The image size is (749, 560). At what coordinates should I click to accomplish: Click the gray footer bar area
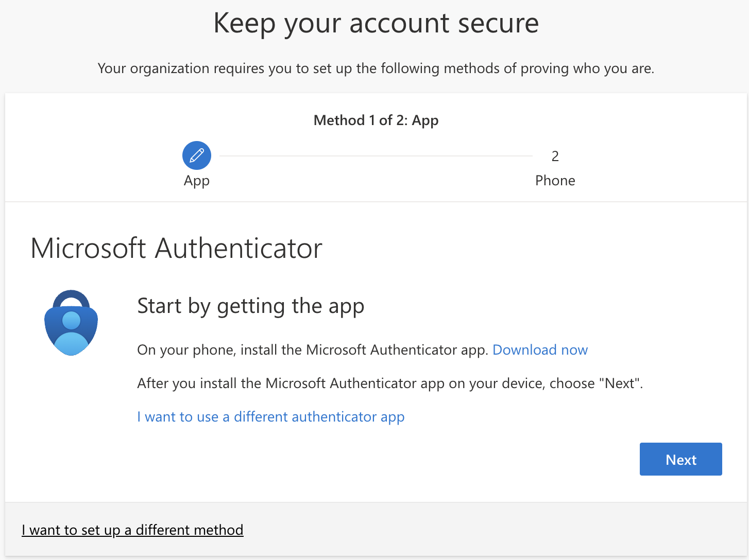click(x=376, y=530)
